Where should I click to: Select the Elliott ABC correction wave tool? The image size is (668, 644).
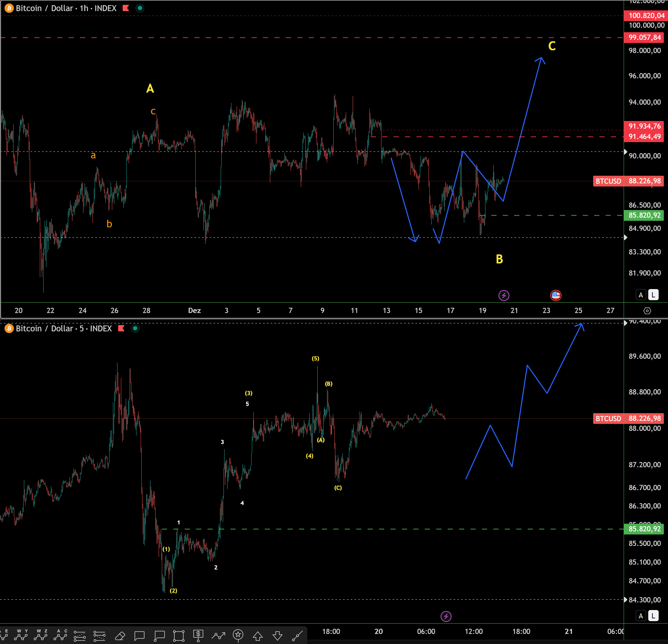pos(61,635)
